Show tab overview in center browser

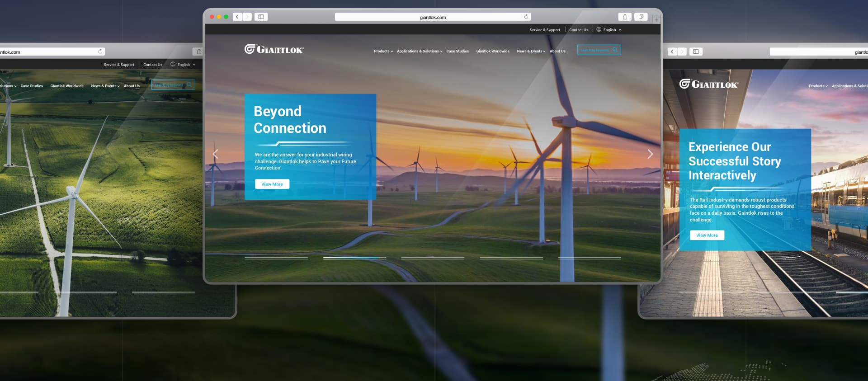coord(641,17)
